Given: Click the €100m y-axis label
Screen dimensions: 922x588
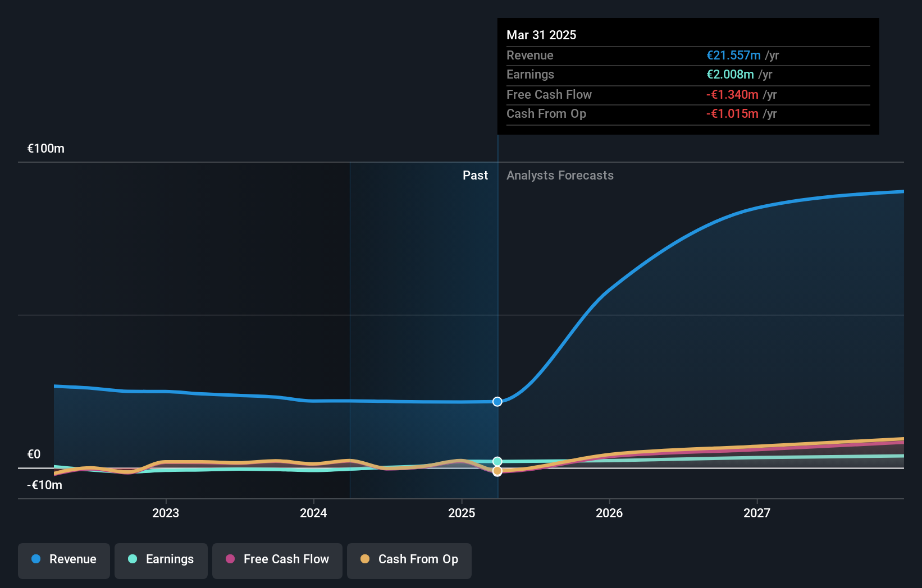Looking at the screenshot, I should tap(46, 149).
